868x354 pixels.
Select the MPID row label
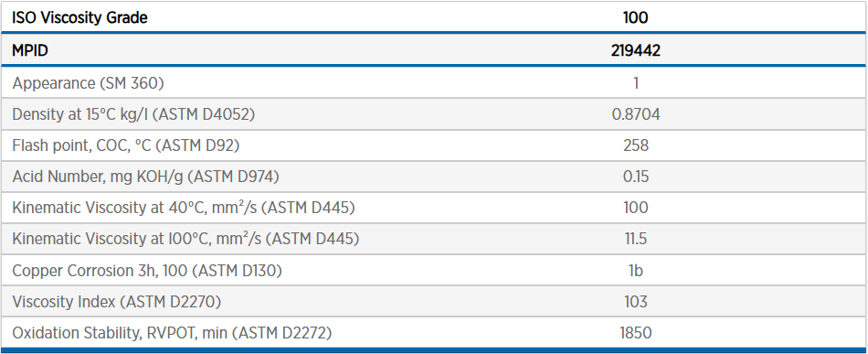[30, 51]
